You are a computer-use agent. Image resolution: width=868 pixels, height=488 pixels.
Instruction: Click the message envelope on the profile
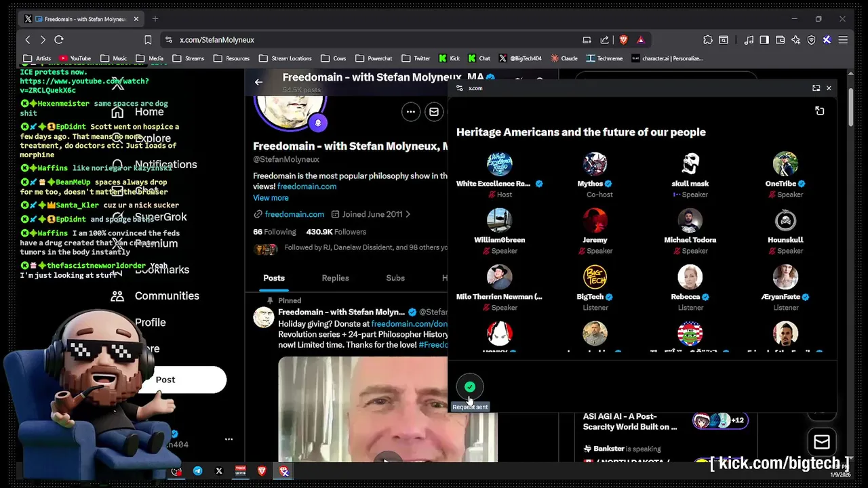(x=434, y=112)
